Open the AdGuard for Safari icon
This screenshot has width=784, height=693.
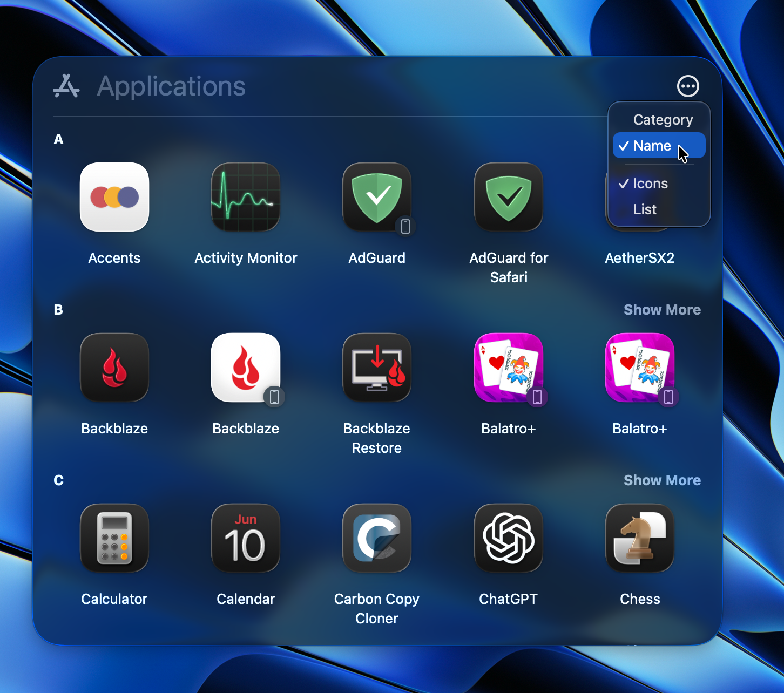pyautogui.click(x=509, y=197)
